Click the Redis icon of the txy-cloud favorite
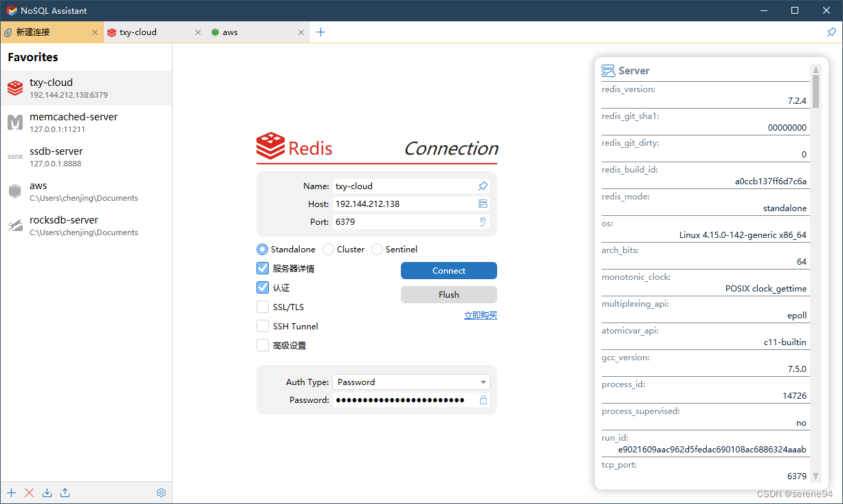The width and height of the screenshot is (843, 504). [15, 88]
